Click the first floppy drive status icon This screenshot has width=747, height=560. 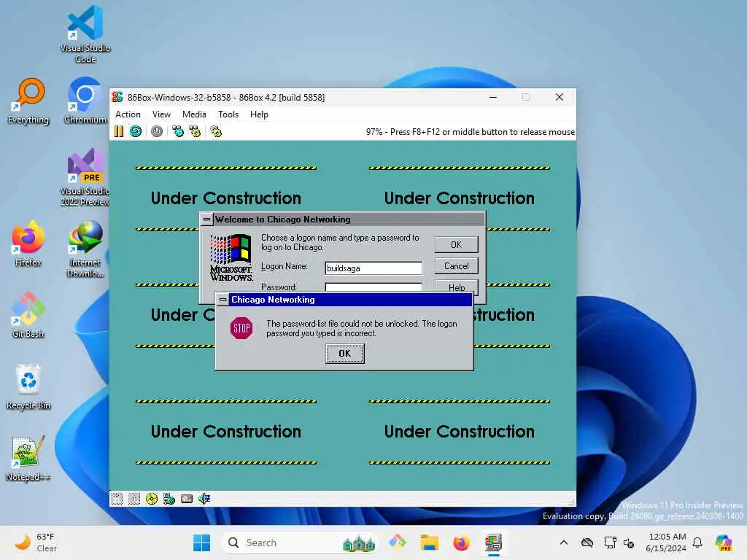(x=117, y=499)
